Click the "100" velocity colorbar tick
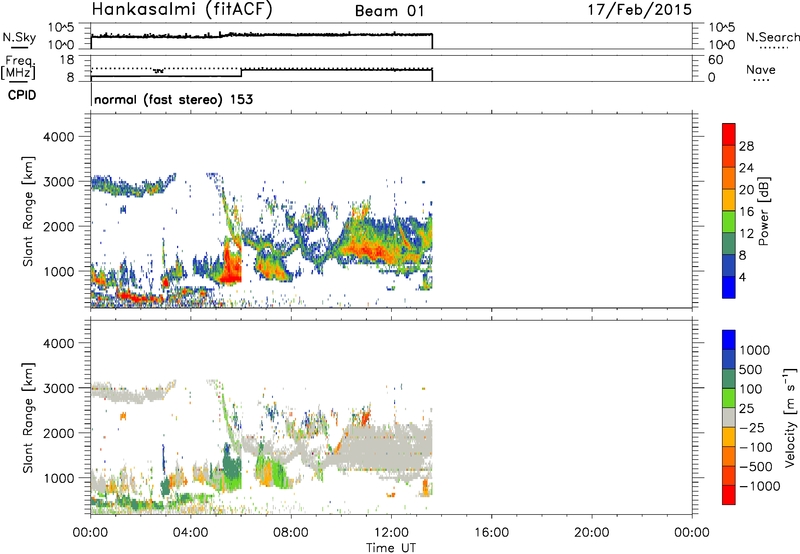 [750, 389]
